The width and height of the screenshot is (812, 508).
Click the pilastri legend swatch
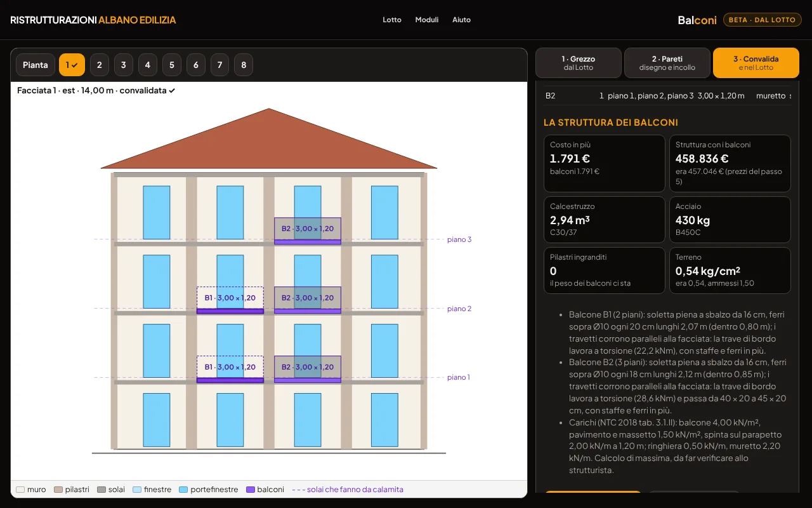[x=58, y=490]
